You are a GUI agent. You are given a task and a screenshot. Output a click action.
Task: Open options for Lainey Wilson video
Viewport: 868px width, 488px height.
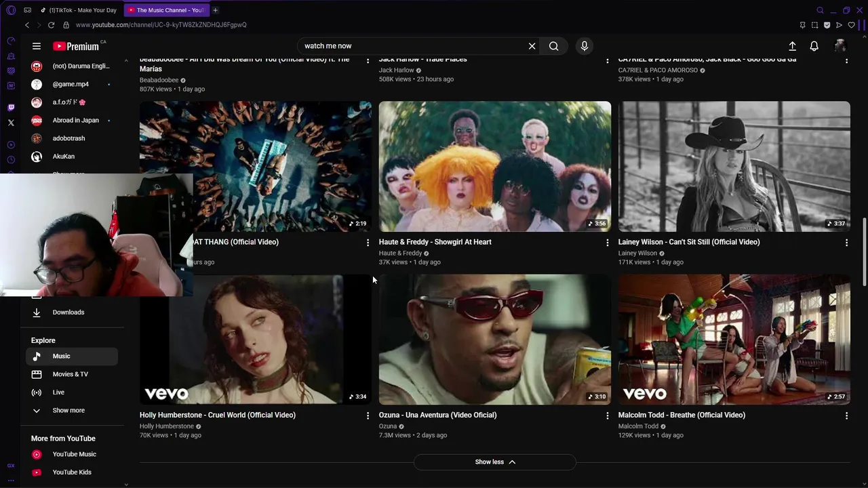coord(846,243)
